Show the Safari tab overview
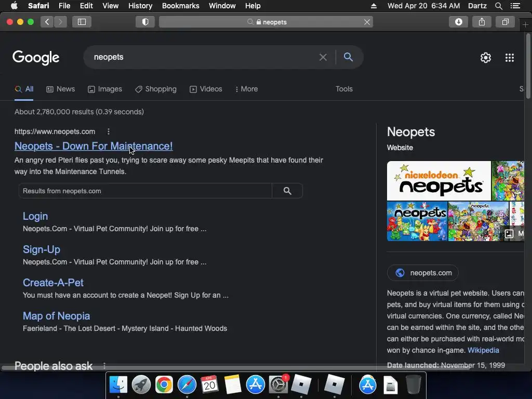Screen dimensions: 532x399 tap(505, 22)
